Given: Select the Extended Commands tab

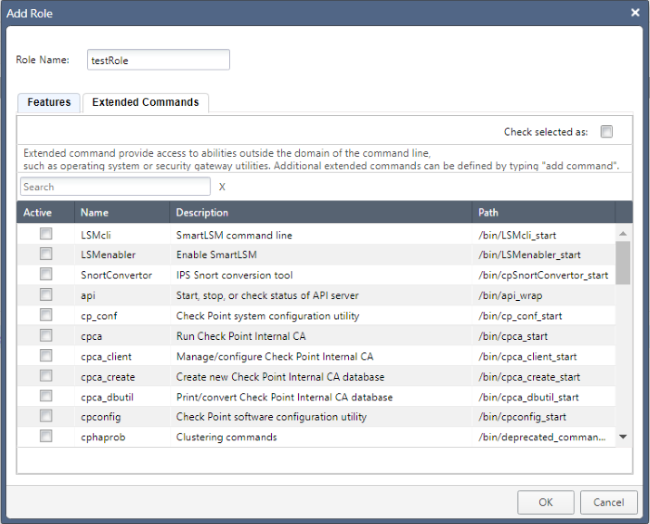Looking at the screenshot, I should (146, 102).
